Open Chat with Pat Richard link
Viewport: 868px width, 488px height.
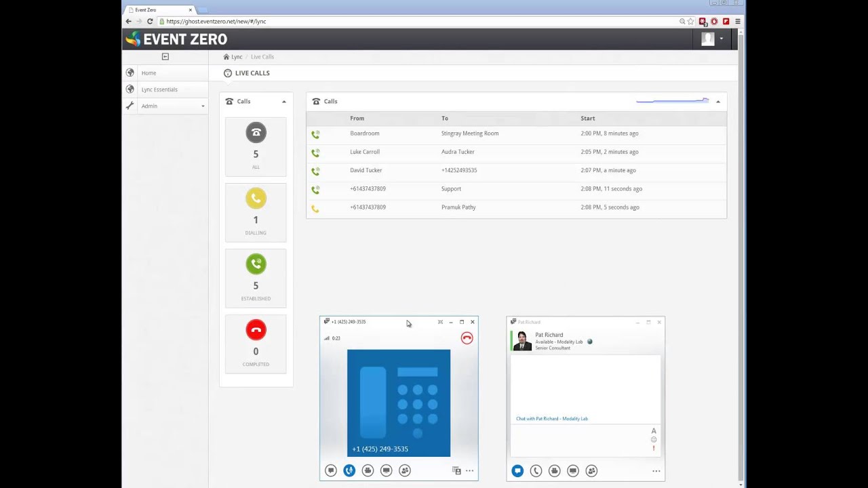pyautogui.click(x=552, y=419)
